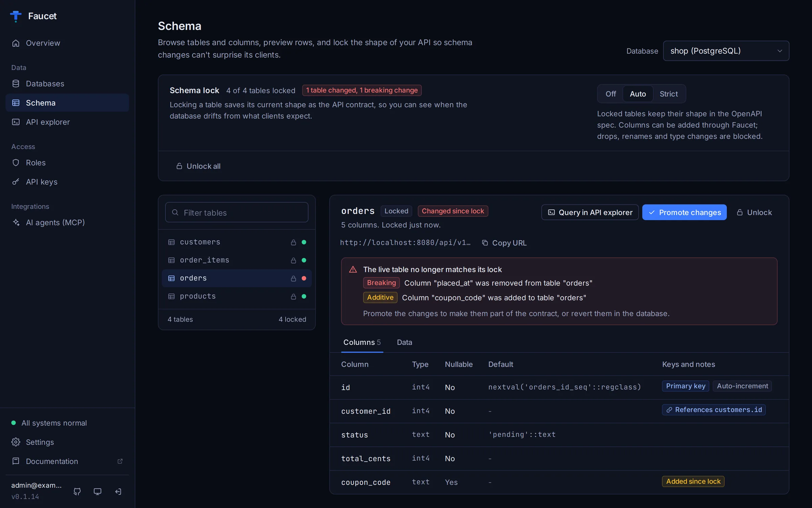The width and height of the screenshot is (812, 508).
Task: Click the warning triangle icon in the alert
Action: tap(353, 269)
